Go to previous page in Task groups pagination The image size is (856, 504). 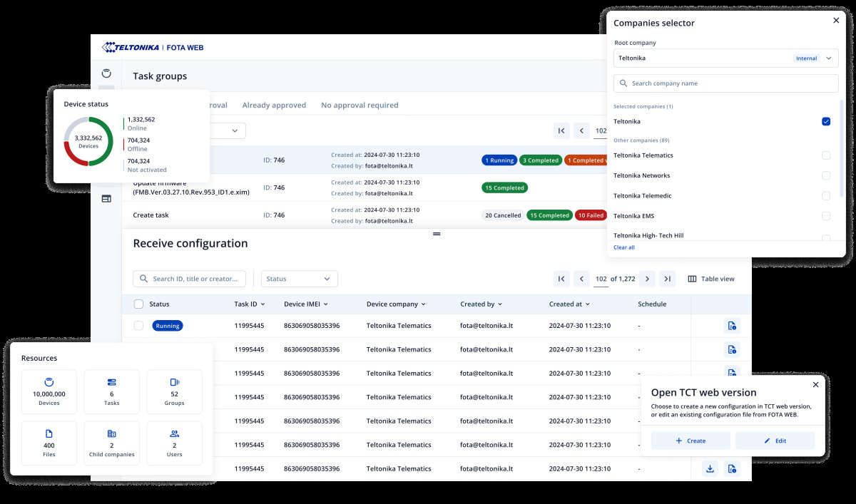582,130
